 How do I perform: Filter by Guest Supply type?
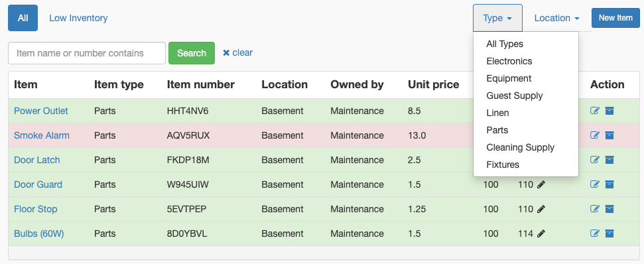pos(515,96)
